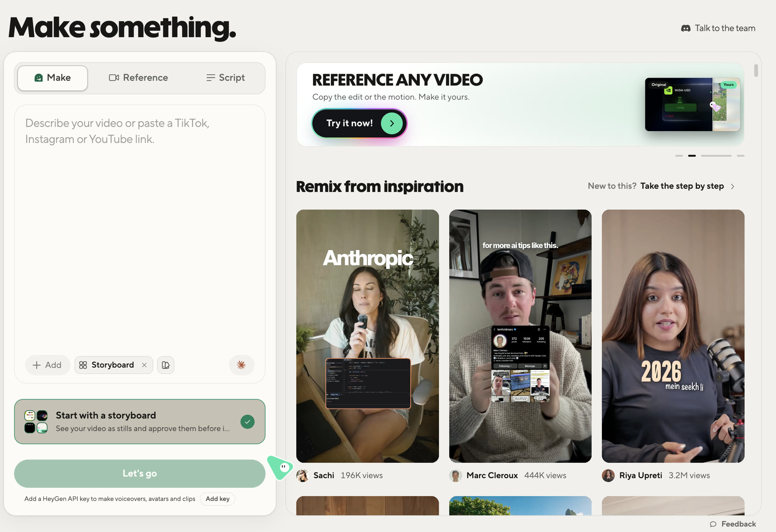Click the Make tab mascot icon

pyautogui.click(x=38, y=78)
